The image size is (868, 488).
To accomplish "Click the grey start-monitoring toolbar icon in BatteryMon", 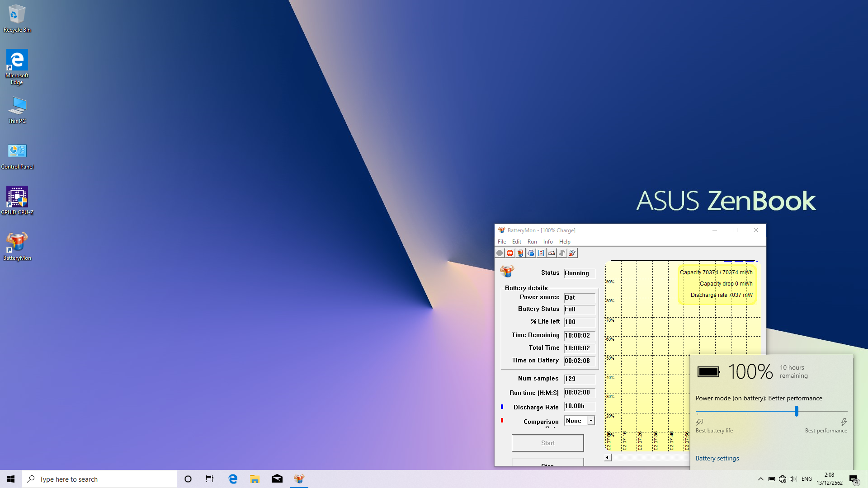I will click(x=500, y=253).
